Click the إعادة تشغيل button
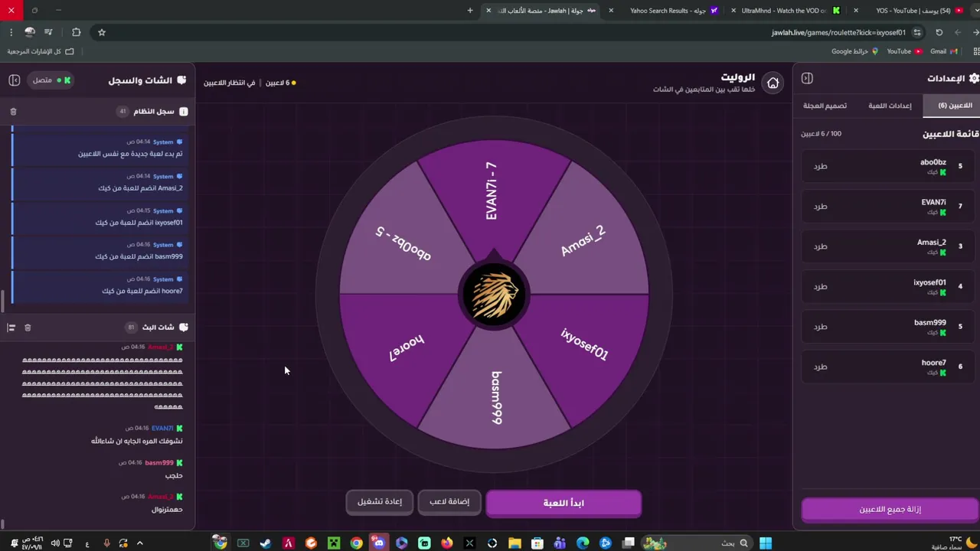The height and width of the screenshot is (551, 980). [380, 502]
